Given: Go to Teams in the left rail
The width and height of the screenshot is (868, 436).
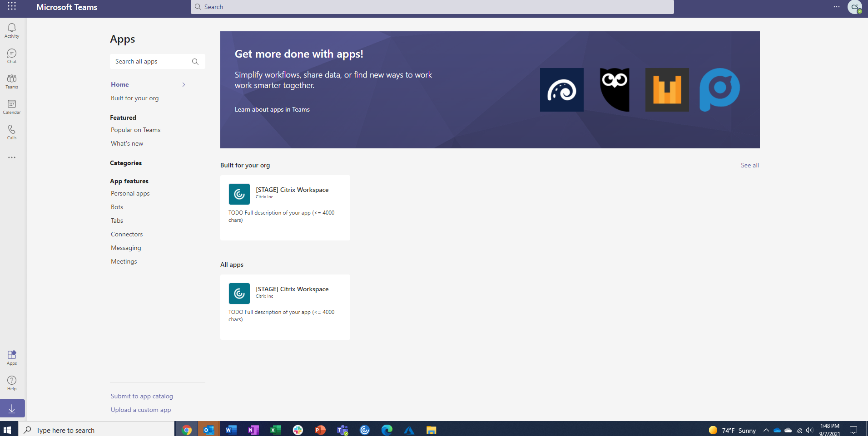Looking at the screenshot, I should coord(12,82).
